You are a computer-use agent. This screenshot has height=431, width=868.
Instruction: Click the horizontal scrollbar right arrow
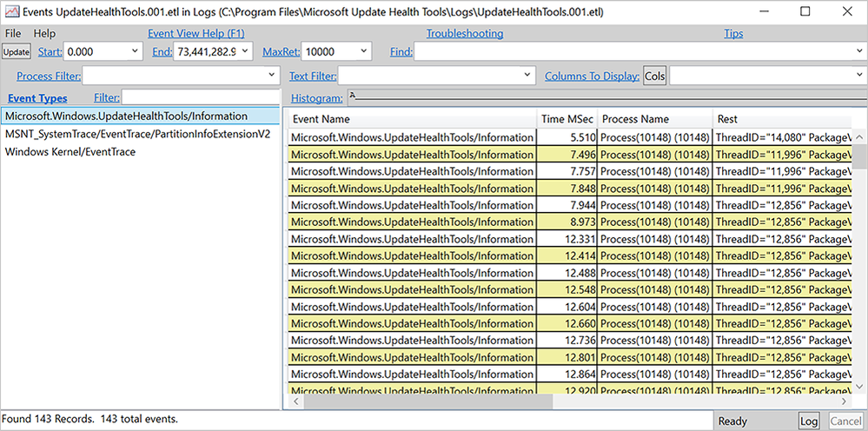click(845, 401)
